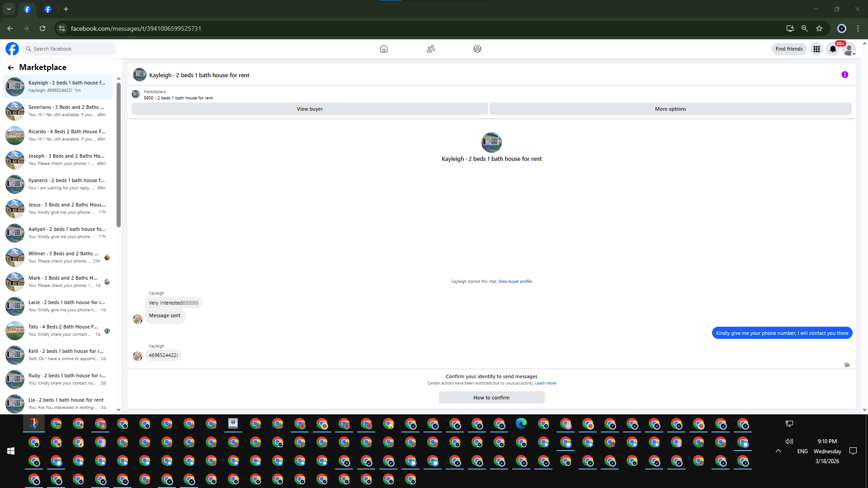
Task: Open conversation information purple icon
Action: pos(844,75)
